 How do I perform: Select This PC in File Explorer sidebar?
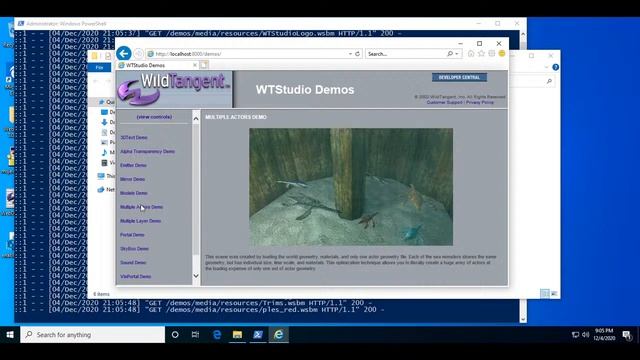point(107,176)
